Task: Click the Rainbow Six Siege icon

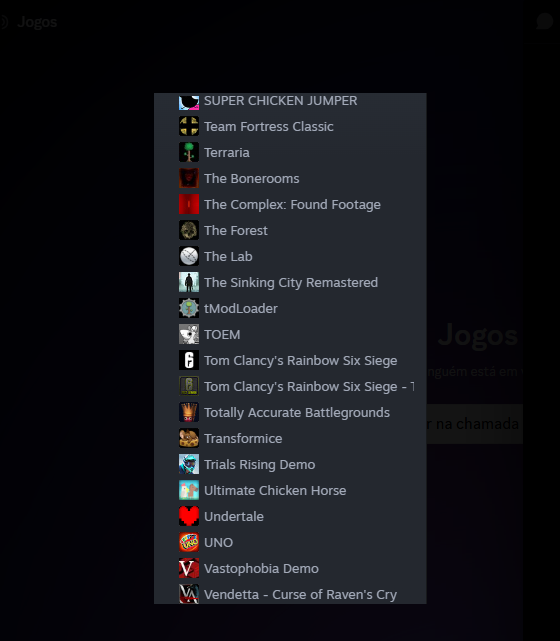Action: [x=189, y=360]
